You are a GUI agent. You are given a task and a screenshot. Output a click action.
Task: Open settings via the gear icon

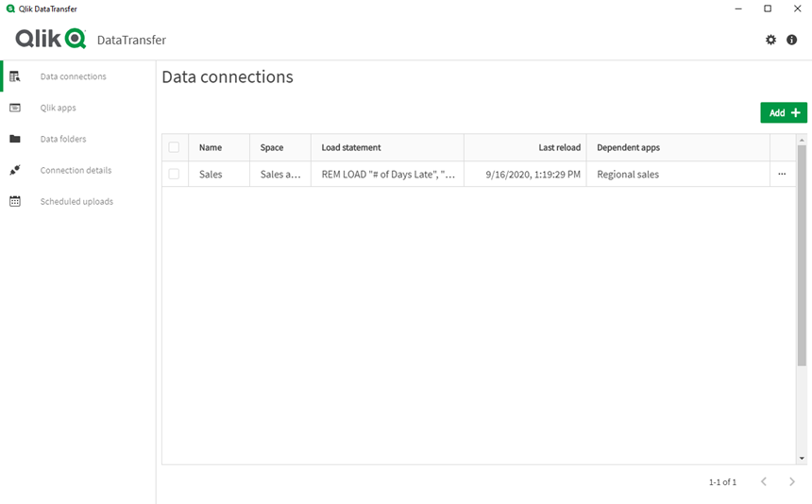pyautogui.click(x=770, y=40)
